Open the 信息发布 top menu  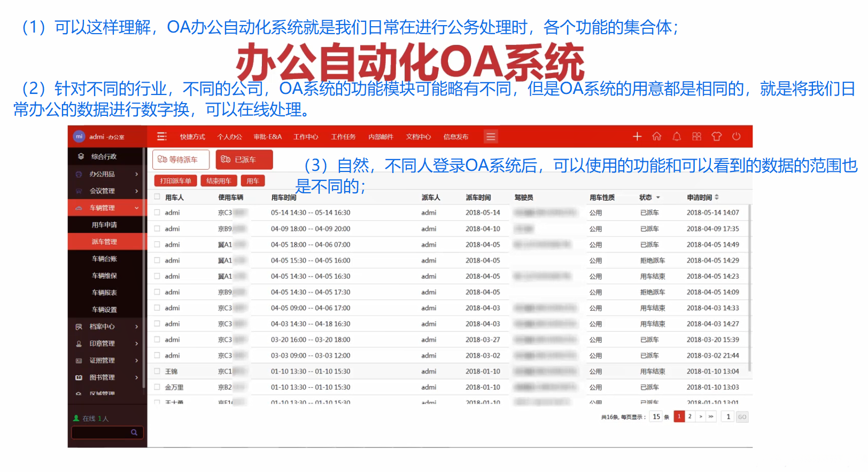(x=456, y=137)
